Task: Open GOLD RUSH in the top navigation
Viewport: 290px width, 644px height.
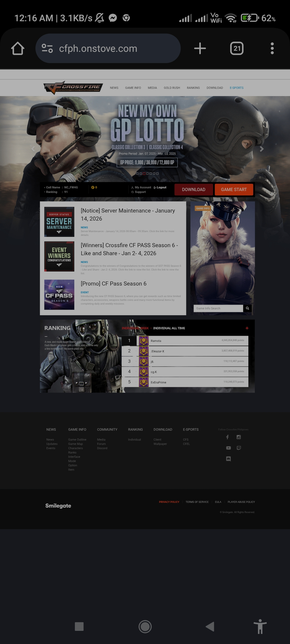Action: tap(172, 88)
